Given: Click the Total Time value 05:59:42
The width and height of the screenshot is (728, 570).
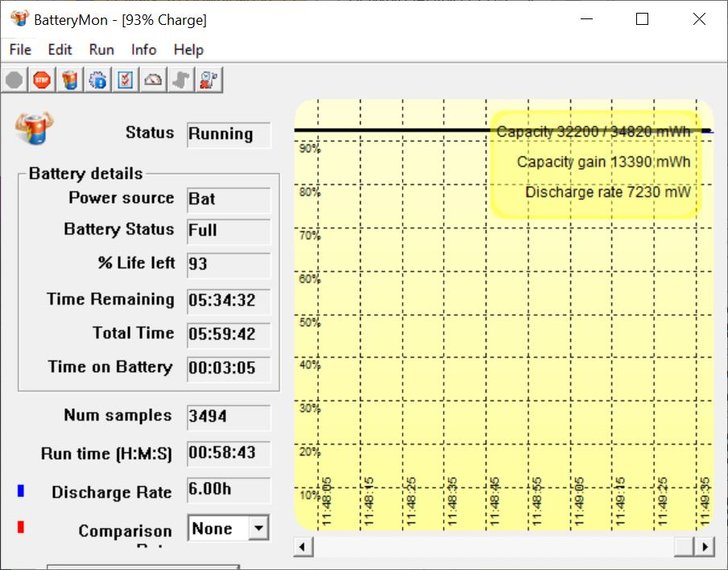Looking at the screenshot, I should [222, 334].
